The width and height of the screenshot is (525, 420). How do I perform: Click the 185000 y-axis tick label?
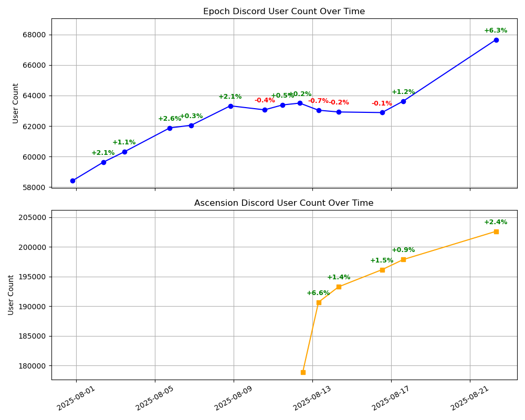[x=32, y=337]
